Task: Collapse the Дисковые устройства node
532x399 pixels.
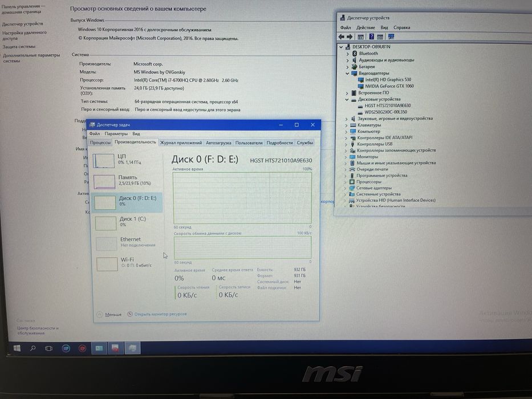Action: tap(347, 99)
